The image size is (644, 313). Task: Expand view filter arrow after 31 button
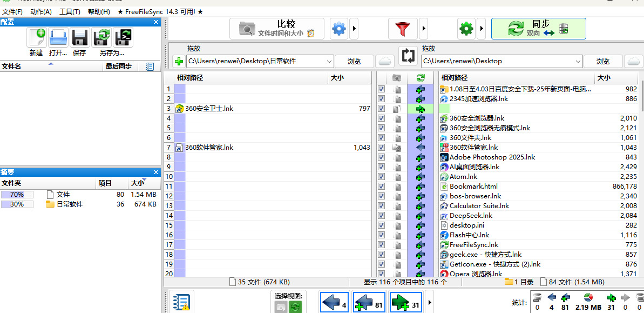430,302
